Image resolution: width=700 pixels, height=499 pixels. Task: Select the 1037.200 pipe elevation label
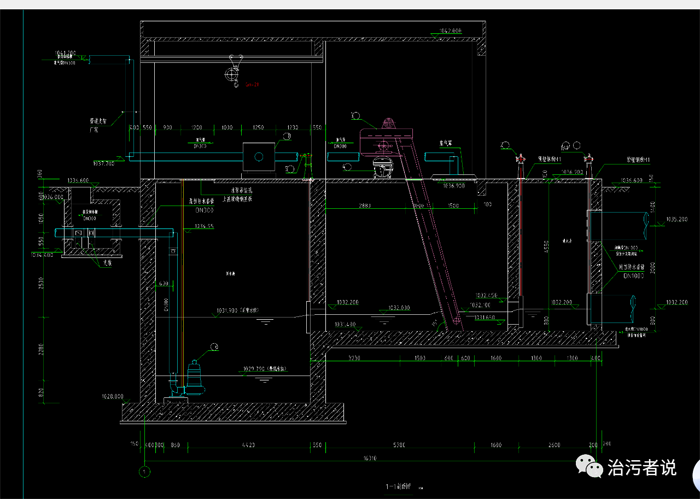(104, 162)
